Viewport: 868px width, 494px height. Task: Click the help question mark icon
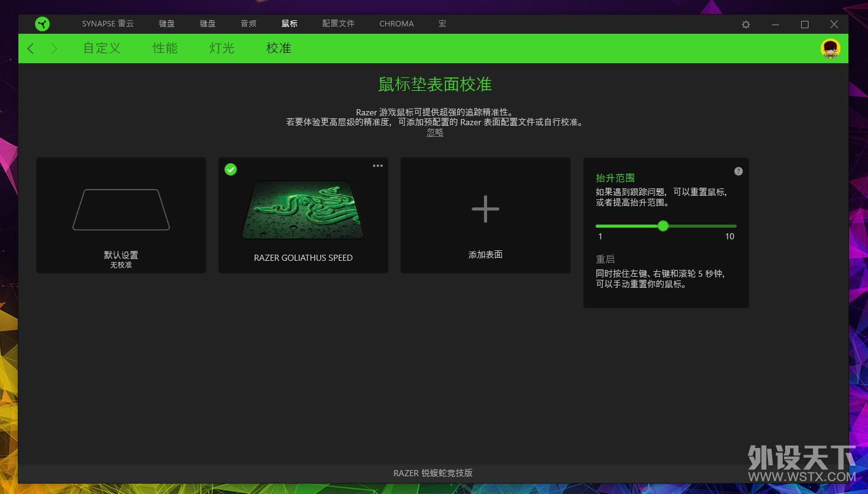tap(739, 171)
